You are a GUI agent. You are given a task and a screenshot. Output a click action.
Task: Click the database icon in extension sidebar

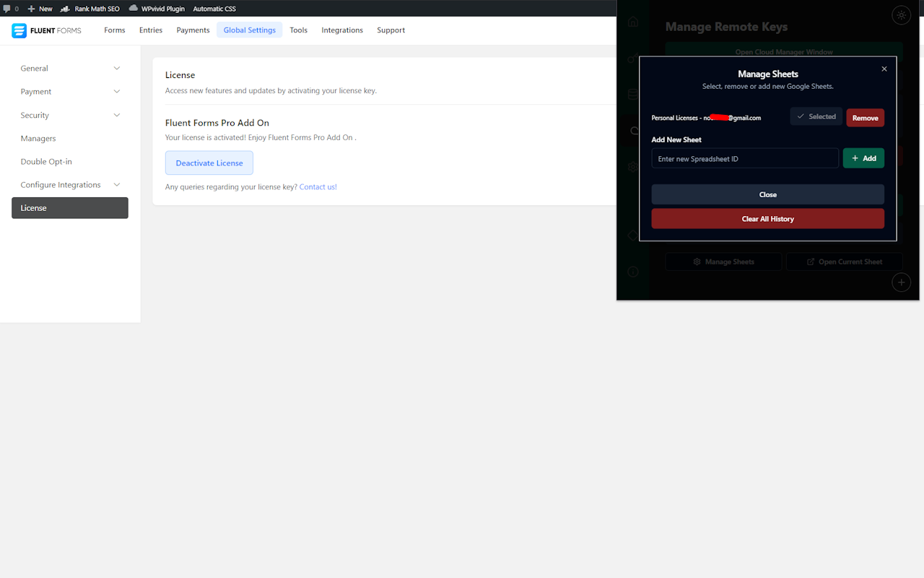coord(633,95)
